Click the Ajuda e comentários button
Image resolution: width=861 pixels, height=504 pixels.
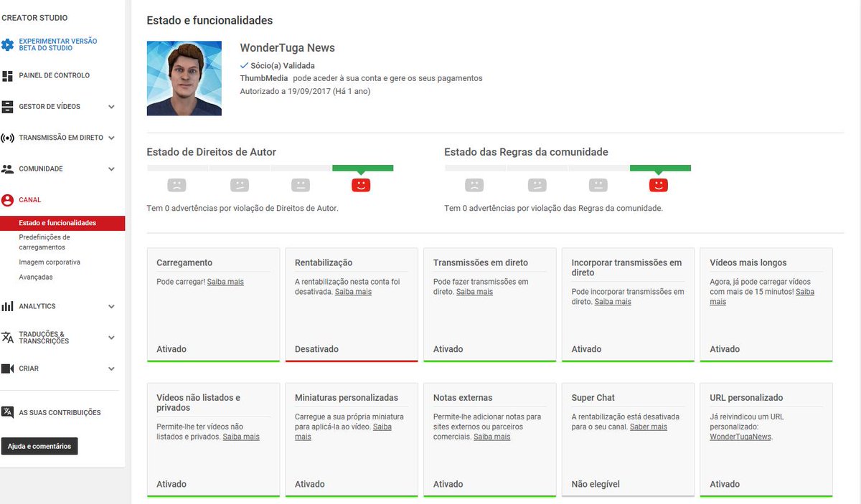click(x=39, y=446)
